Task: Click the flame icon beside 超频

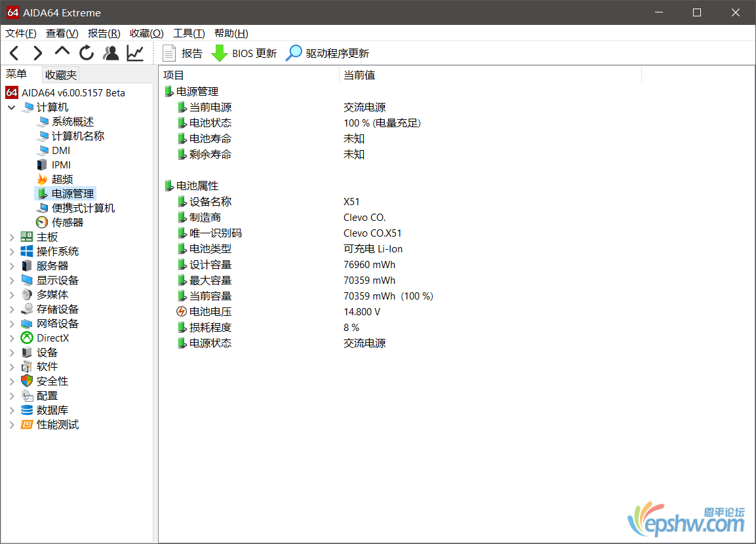Action: pyautogui.click(x=42, y=179)
